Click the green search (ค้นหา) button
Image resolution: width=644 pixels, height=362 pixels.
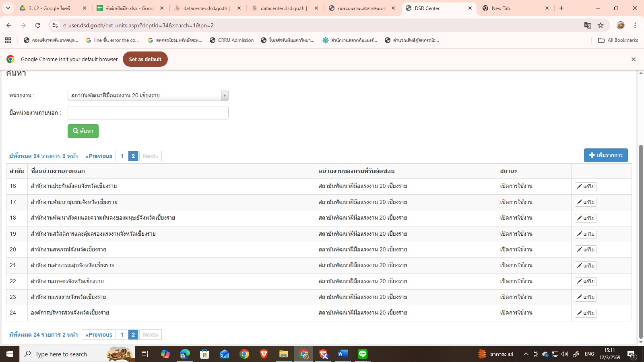[x=83, y=131]
